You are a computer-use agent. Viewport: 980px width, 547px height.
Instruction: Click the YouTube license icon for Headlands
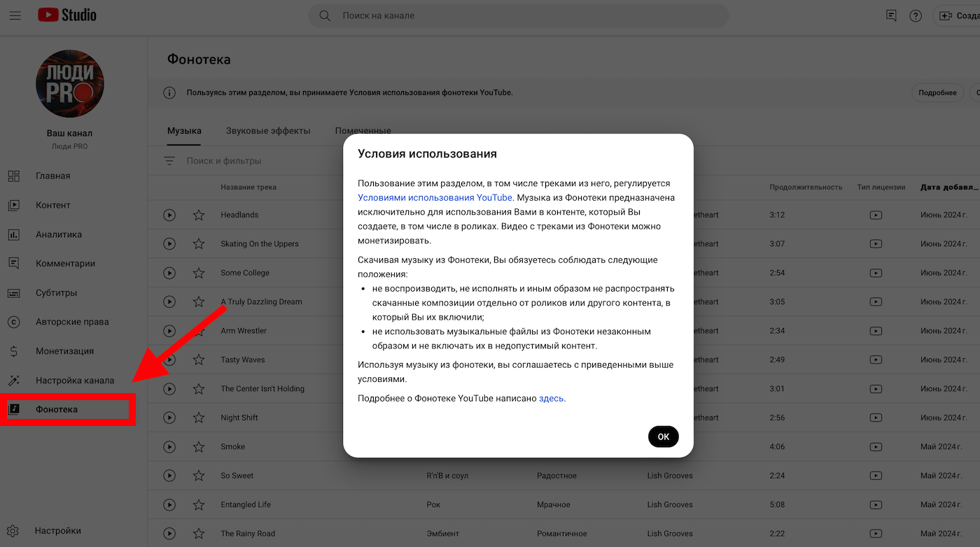tap(876, 215)
